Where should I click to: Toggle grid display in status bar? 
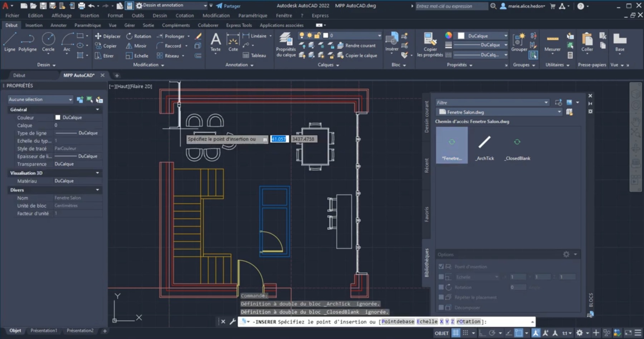(456, 333)
